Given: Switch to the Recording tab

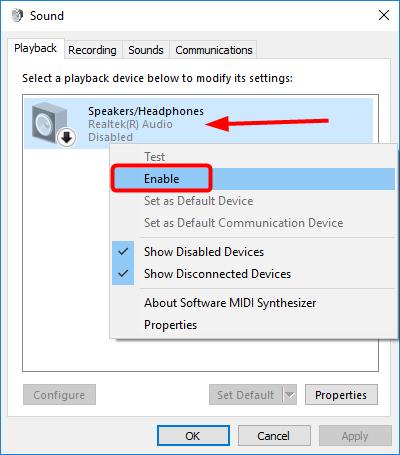Looking at the screenshot, I should 93,50.
